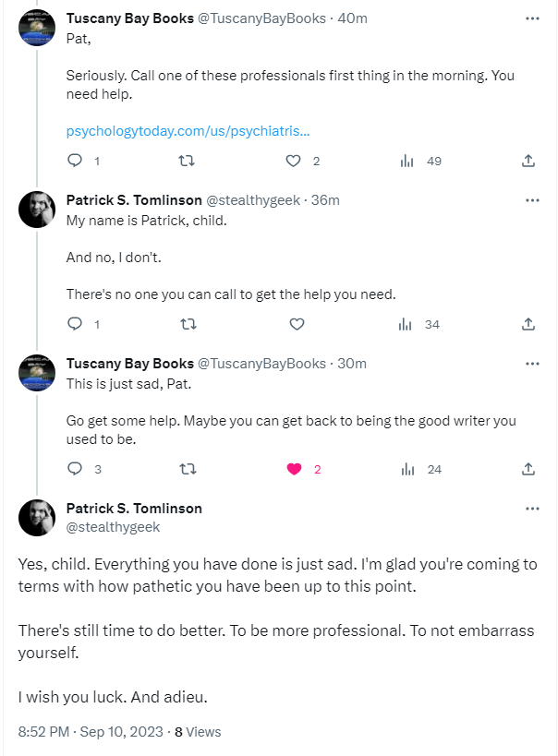Screen dimensions: 558x756
Task: Reply to Tuscany Bay Books' first tweet
Action: pyautogui.click(x=76, y=161)
